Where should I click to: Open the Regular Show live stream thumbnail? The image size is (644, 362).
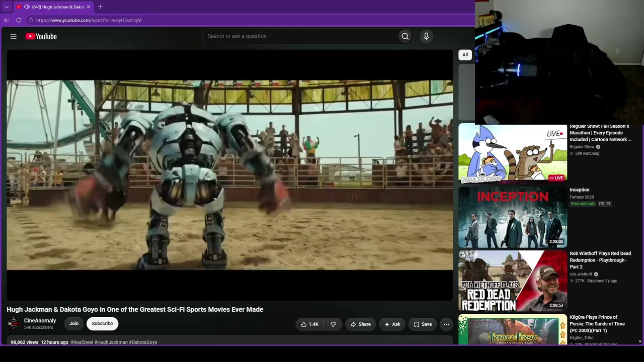513,154
